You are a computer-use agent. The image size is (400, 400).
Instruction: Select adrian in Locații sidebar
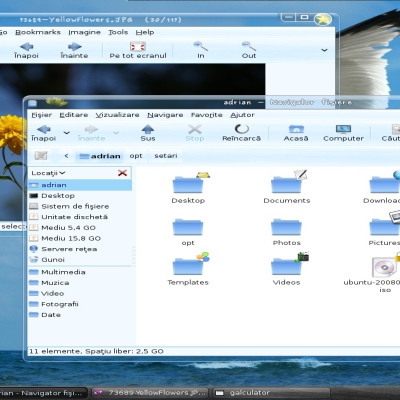pos(80,185)
